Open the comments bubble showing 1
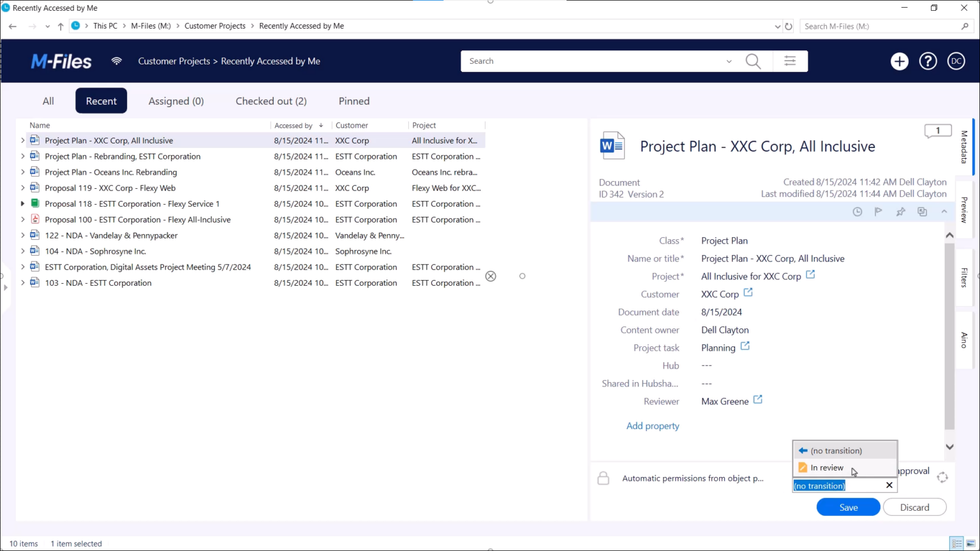The width and height of the screenshot is (980, 551). pos(937,131)
